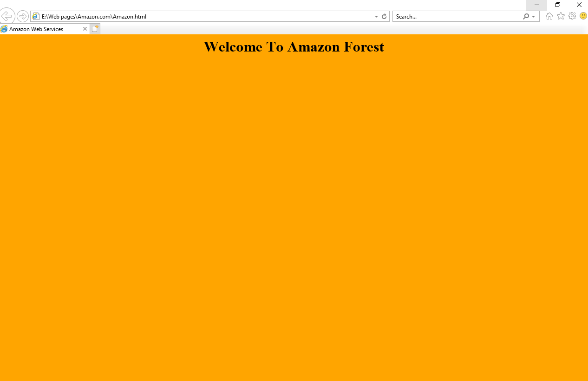Refresh the page with the reload icon
The width and height of the screenshot is (588, 381).
point(384,16)
